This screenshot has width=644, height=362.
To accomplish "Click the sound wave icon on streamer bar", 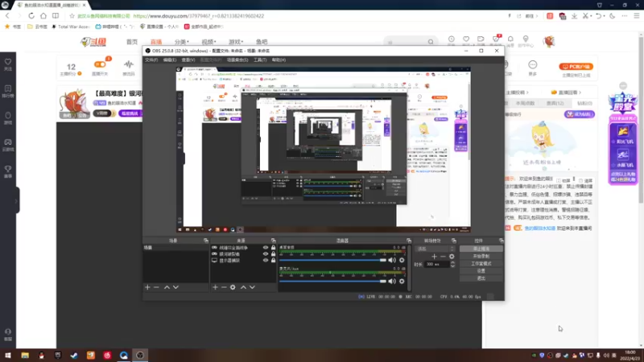I will 129,64.
